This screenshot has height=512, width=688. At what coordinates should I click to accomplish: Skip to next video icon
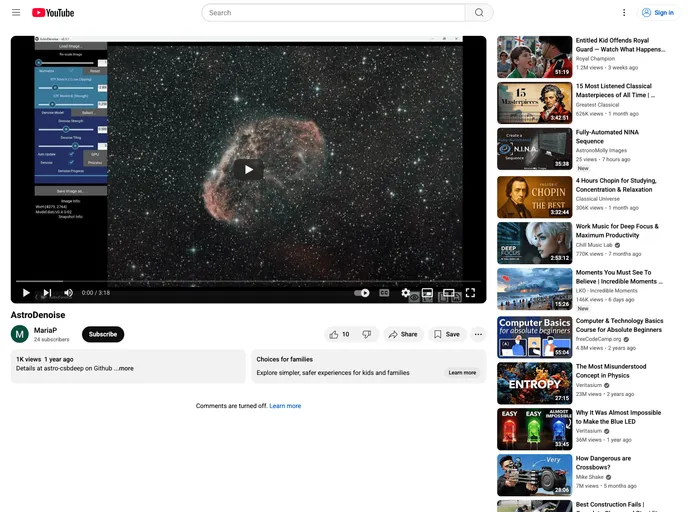click(x=47, y=293)
